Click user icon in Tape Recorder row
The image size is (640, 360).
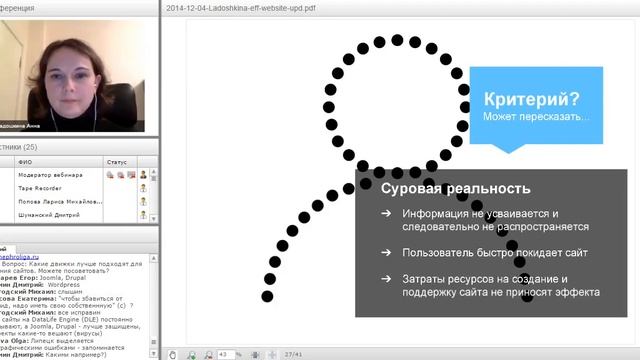[x=143, y=188]
